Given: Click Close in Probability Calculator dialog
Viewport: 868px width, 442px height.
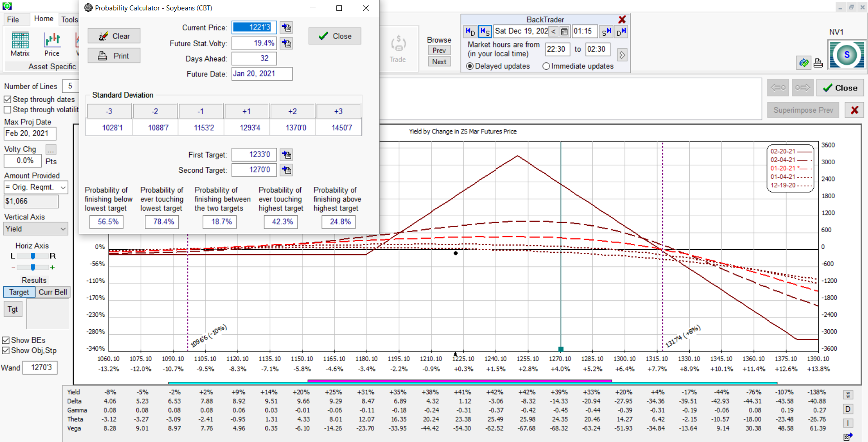Looking at the screenshot, I should pos(335,36).
